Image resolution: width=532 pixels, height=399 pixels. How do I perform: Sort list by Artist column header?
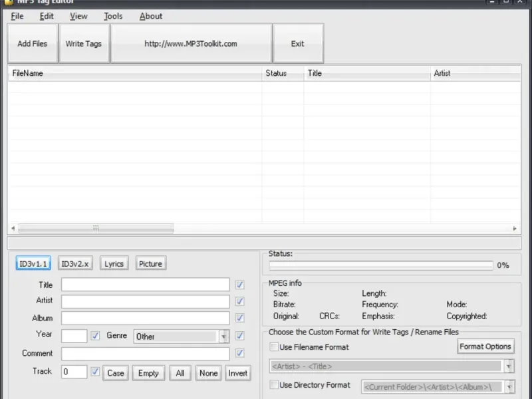tap(475, 73)
